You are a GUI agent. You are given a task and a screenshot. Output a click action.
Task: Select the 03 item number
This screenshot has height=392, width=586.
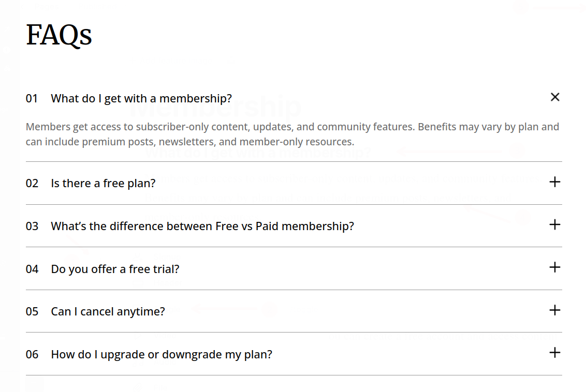pyautogui.click(x=32, y=226)
